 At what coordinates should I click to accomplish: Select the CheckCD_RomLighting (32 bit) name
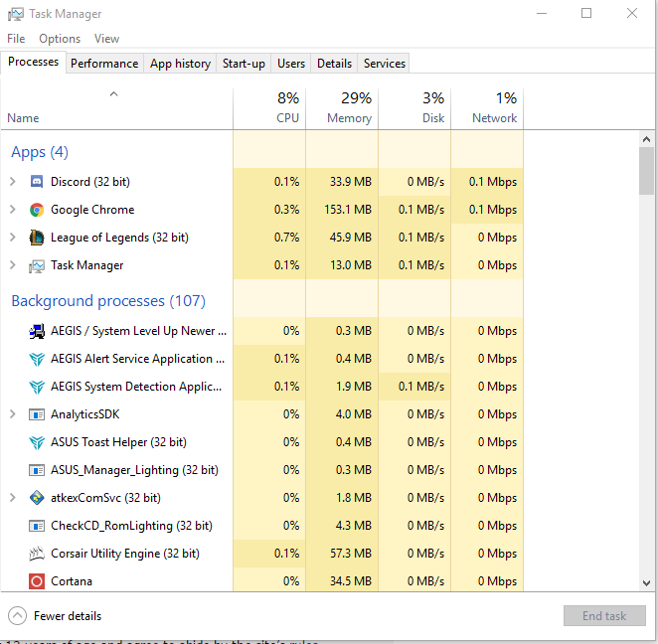131,526
